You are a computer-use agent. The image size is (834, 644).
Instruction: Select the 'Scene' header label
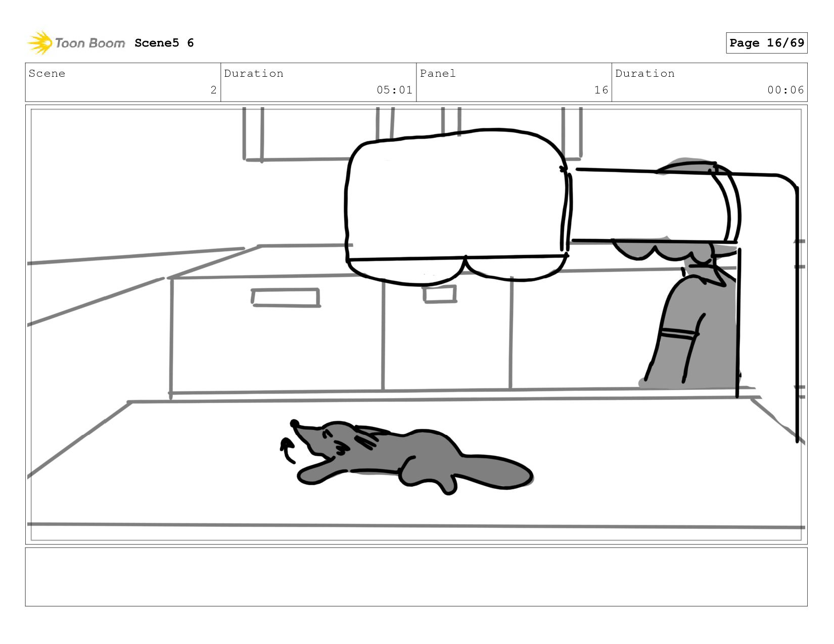tap(47, 73)
